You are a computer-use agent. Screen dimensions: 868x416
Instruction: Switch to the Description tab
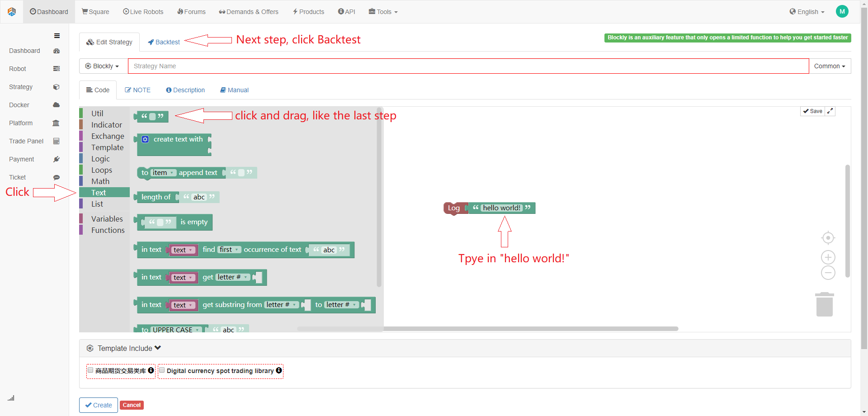pyautogui.click(x=185, y=90)
